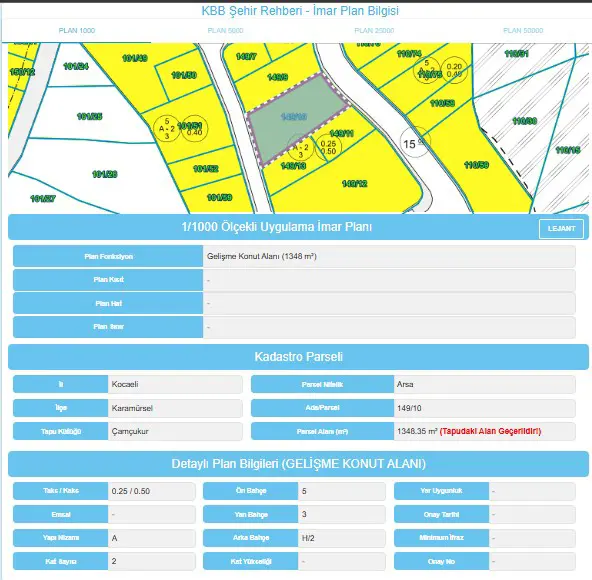Click parcel 149/8 on the map
This screenshot has height=580, width=592.
click(x=278, y=77)
